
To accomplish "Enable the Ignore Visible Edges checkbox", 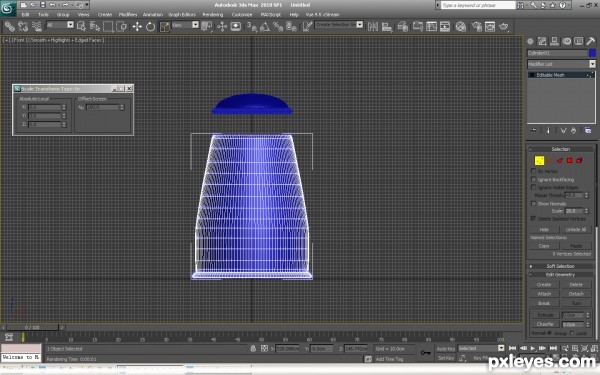I will [x=533, y=187].
